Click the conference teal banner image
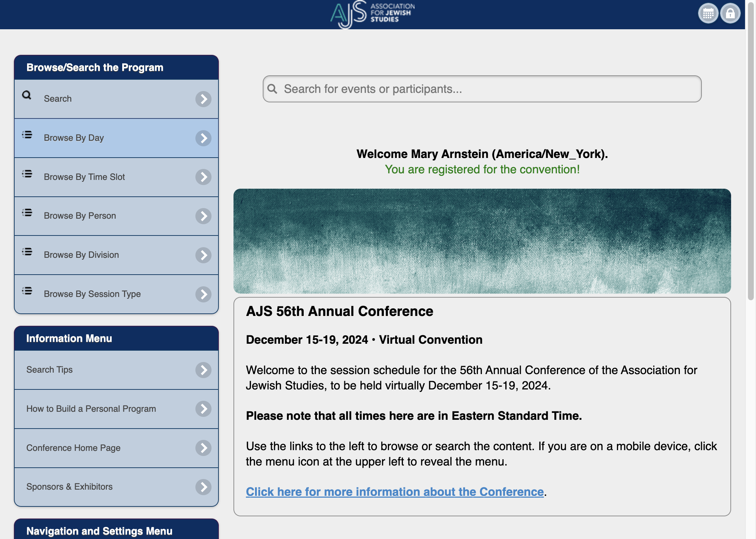 coord(482,241)
